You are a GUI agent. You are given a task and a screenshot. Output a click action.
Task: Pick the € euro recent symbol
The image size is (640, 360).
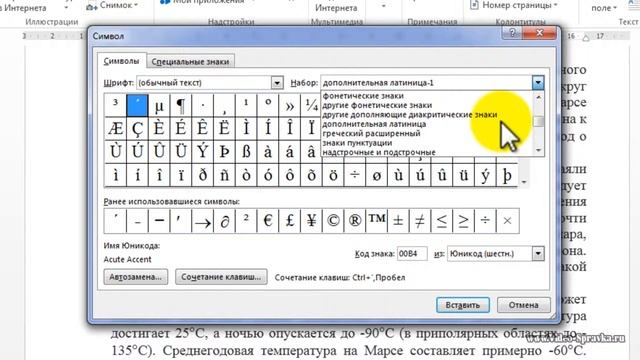tap(268, 221)
